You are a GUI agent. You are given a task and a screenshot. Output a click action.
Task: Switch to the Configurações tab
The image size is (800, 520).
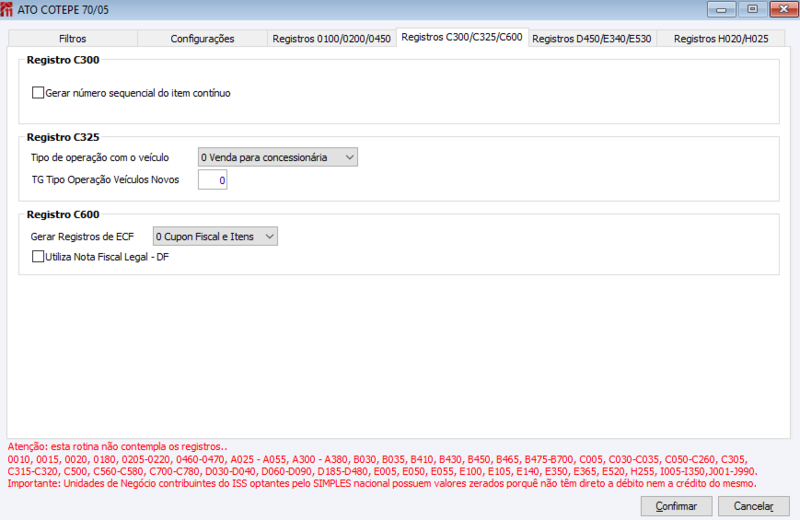tap(202, 39)
